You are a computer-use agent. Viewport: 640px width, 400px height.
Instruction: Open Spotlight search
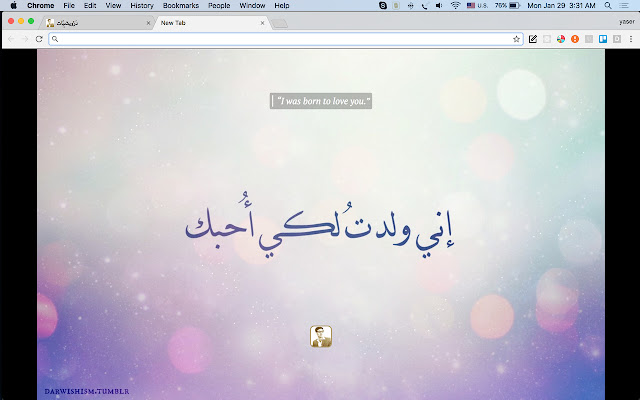[608, 5]
